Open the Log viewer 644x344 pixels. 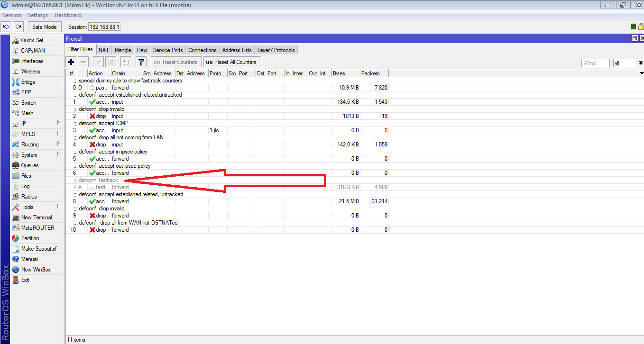25,186
